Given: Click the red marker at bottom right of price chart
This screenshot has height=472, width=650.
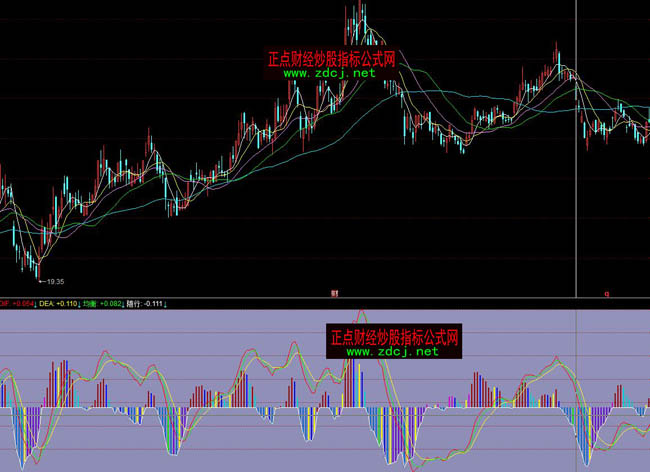Looking at the screenshot, I should [x=606, y=294].
